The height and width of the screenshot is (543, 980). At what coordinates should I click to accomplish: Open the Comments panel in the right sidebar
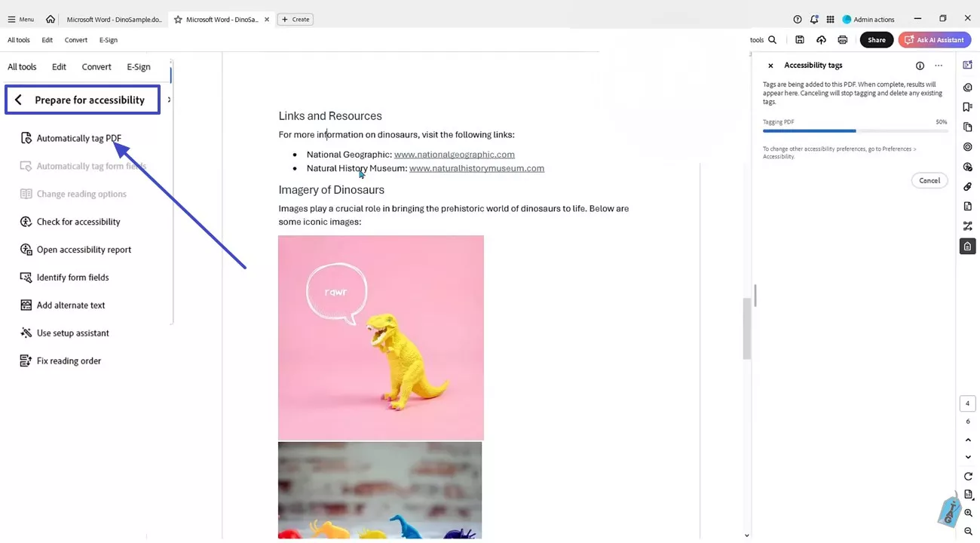[967, 87]
